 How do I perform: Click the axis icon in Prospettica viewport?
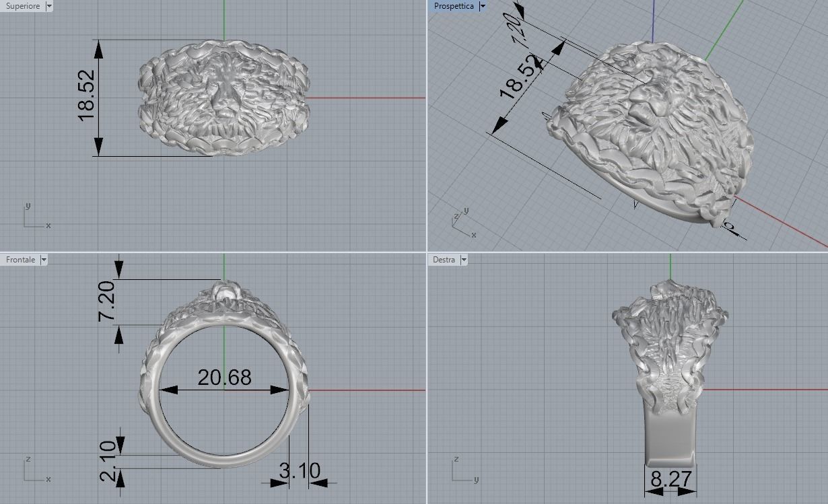[463, 223]
